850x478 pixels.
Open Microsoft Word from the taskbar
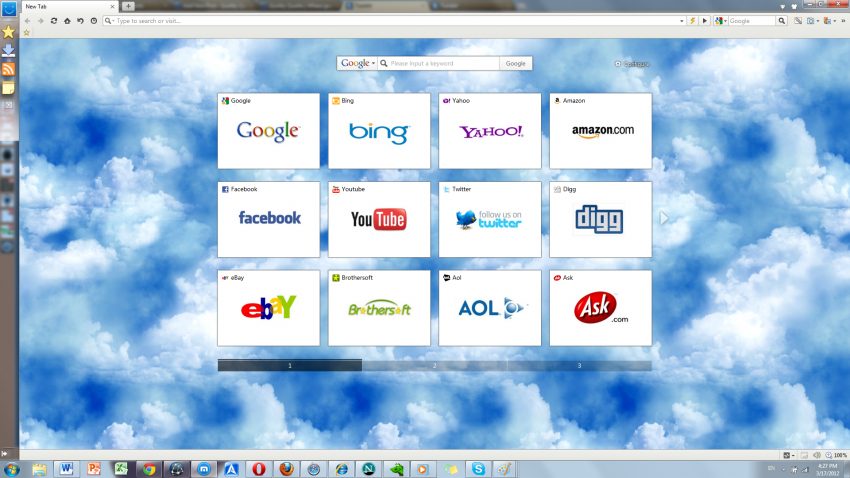click(66, 469)
